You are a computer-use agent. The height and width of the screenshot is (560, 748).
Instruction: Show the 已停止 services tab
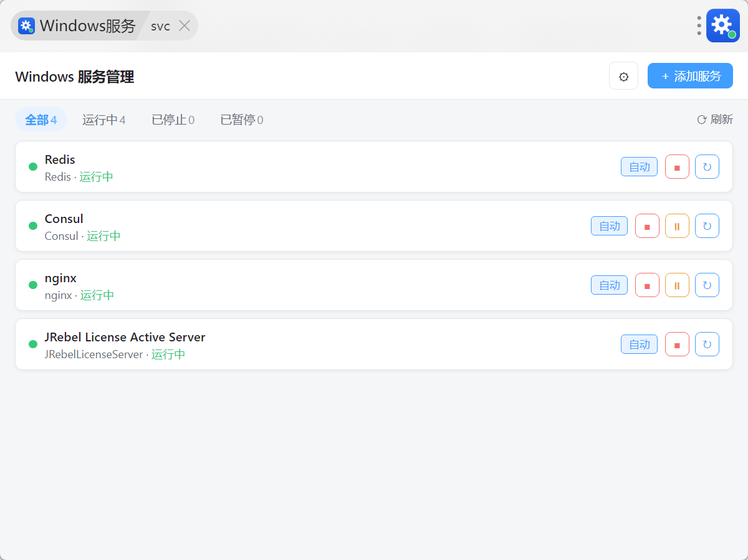pos(173,120)
